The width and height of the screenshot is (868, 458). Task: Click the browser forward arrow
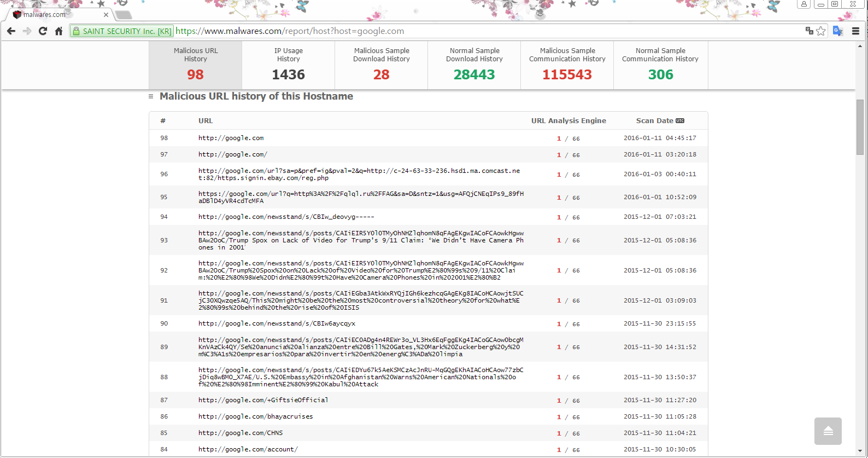point(27,31)
